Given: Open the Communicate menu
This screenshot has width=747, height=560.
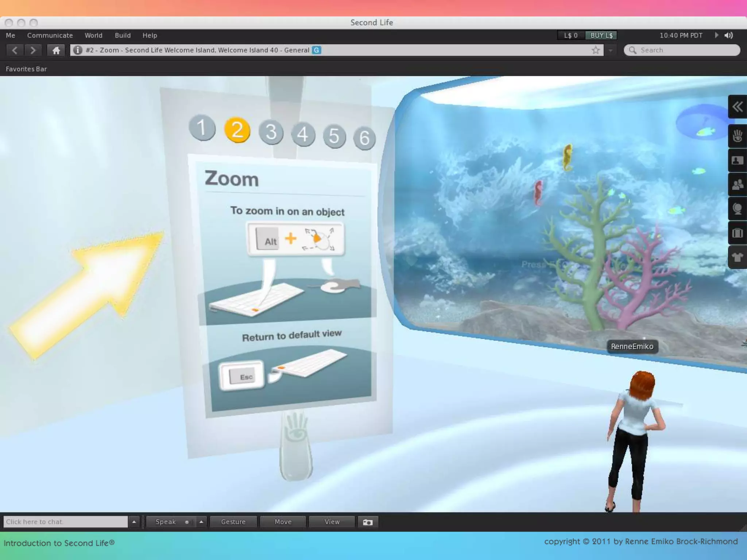Looking at the screenshot, I should (50, 35).
